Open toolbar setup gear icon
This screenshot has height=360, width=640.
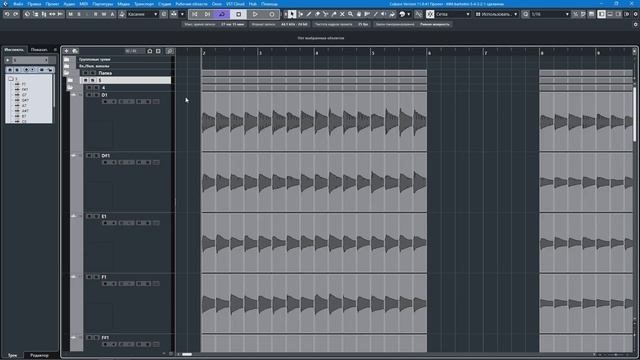coord(636,14)
